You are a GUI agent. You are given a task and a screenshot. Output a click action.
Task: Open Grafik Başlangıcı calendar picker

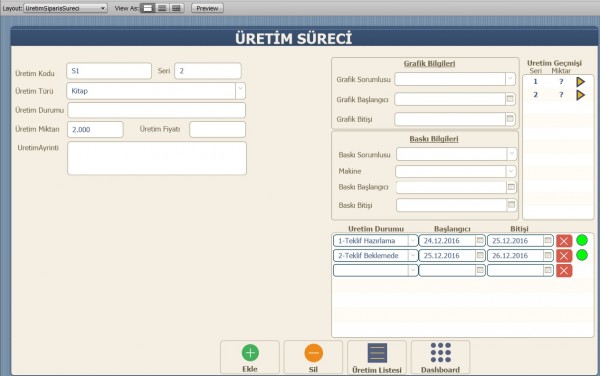[510, 99]
